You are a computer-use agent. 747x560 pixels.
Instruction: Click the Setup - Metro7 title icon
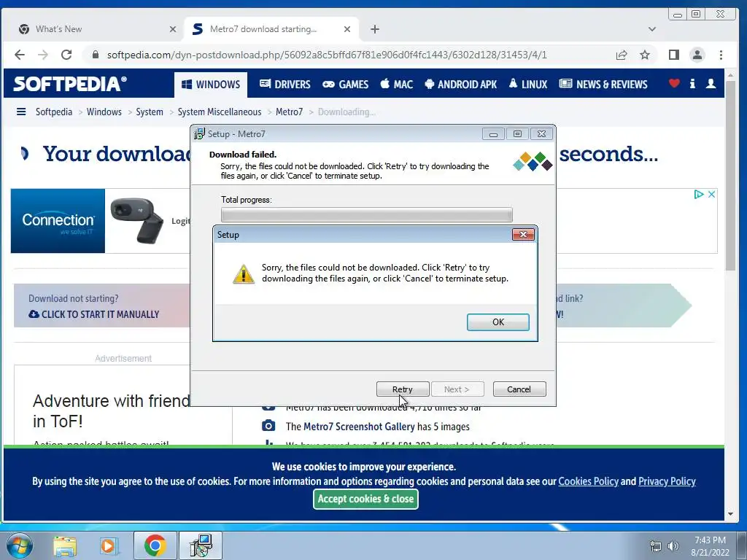(199, 134)
